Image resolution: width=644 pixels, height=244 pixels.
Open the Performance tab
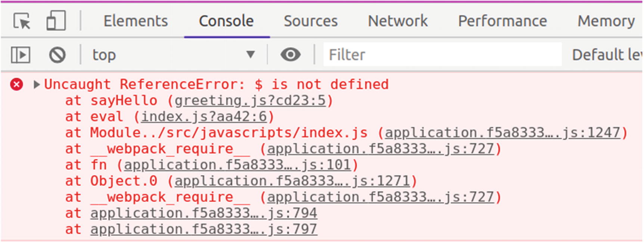tap(503, 21)
